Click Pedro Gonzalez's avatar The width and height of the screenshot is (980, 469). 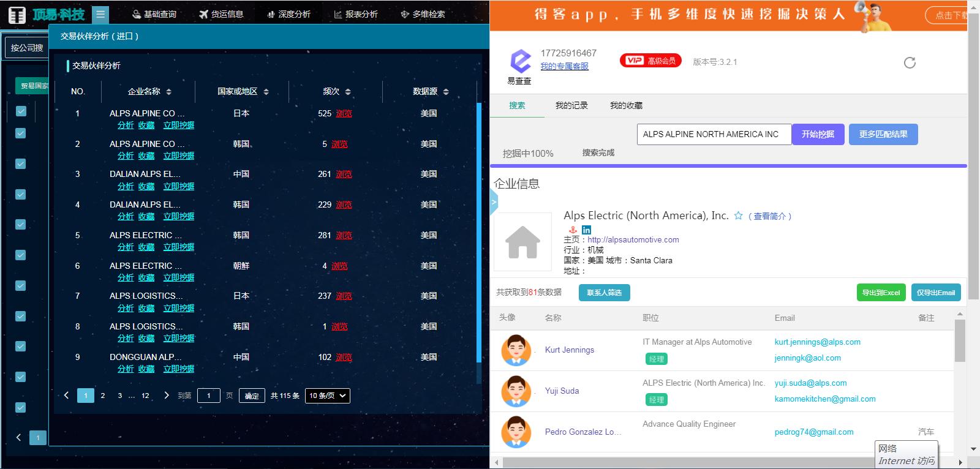[516, 432]
